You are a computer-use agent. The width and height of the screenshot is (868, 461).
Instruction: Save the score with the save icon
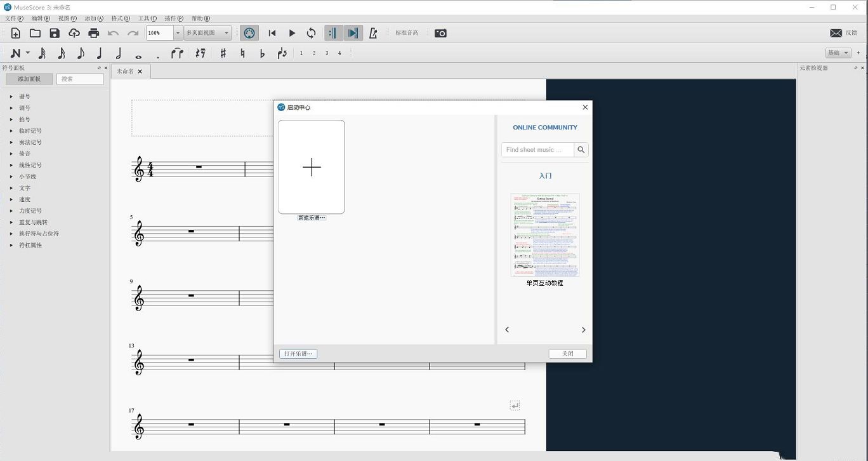coord(54,32)
